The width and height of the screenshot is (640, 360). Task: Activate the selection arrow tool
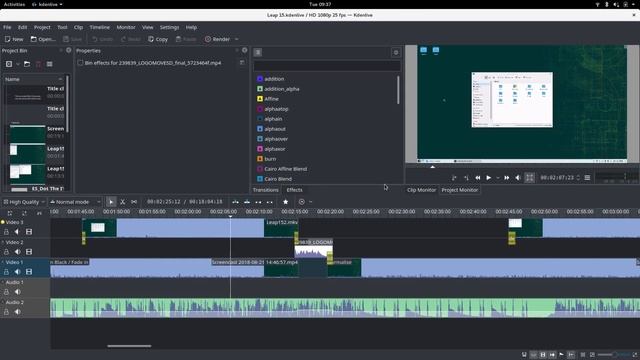tap(111, 202)
